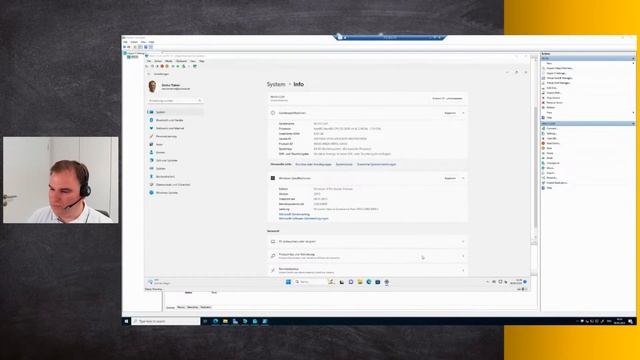The width and height of the screenshot is (640, 360).
Task: Switch to Memory tab in Hyper-V details
Action: [x=181, y=307]
